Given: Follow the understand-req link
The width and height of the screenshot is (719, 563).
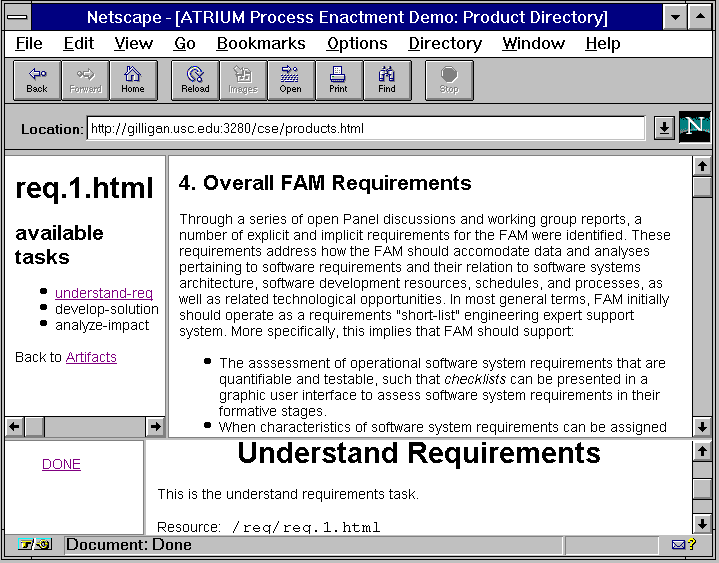Looking at the screenshot, I should [x=104, y=293].
